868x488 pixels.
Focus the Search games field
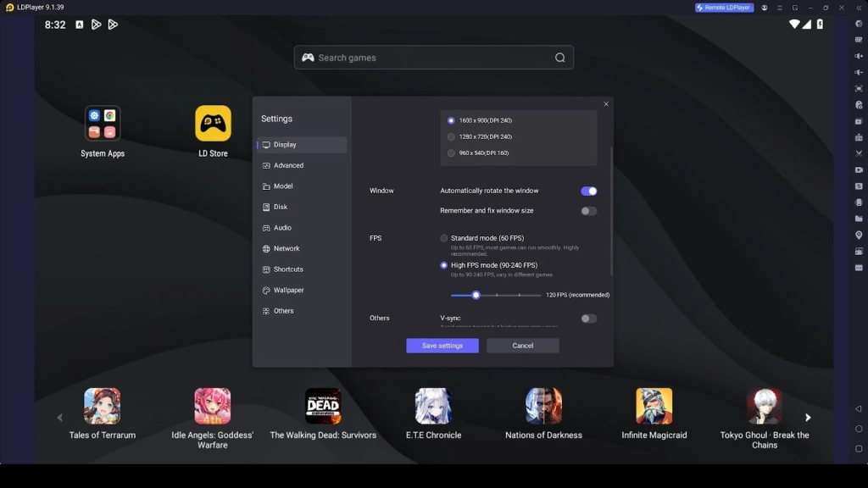point(433,58)
